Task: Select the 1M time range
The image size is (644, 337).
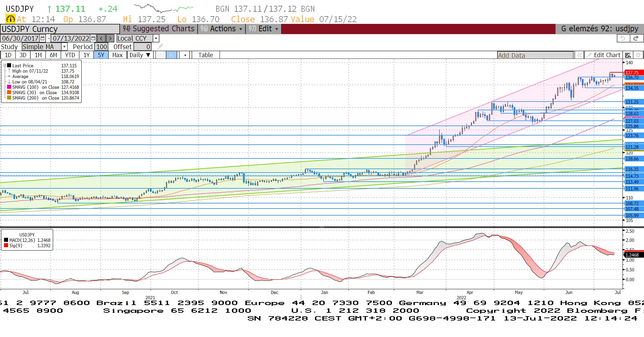Action: (x=38, y=55)
